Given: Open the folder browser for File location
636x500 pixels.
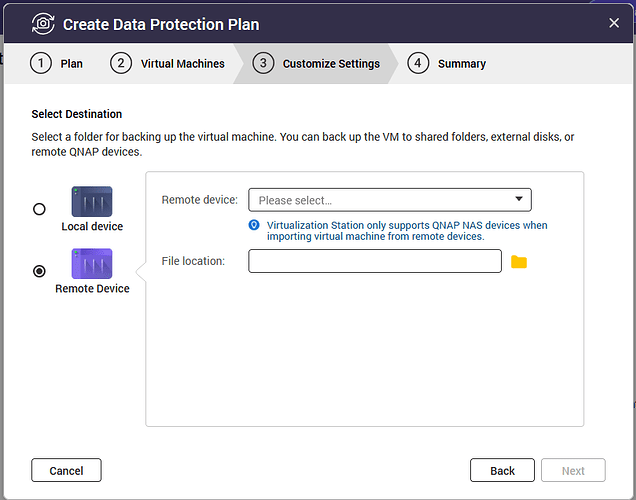Looking at the screenshot, I should tap(519, 262).
